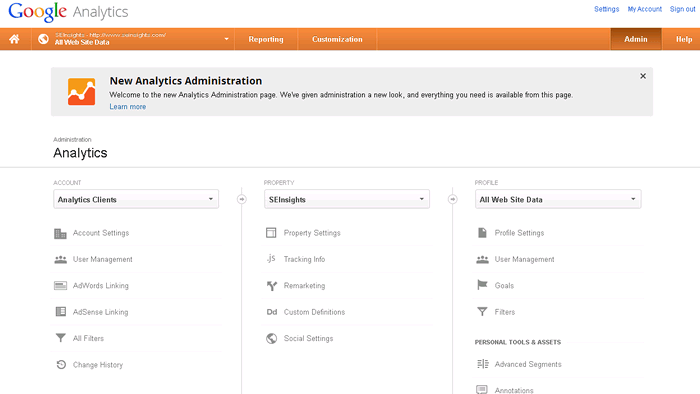
Task: Open the All Web Site Data profile dropdown
Action: [x=558, y=199]
